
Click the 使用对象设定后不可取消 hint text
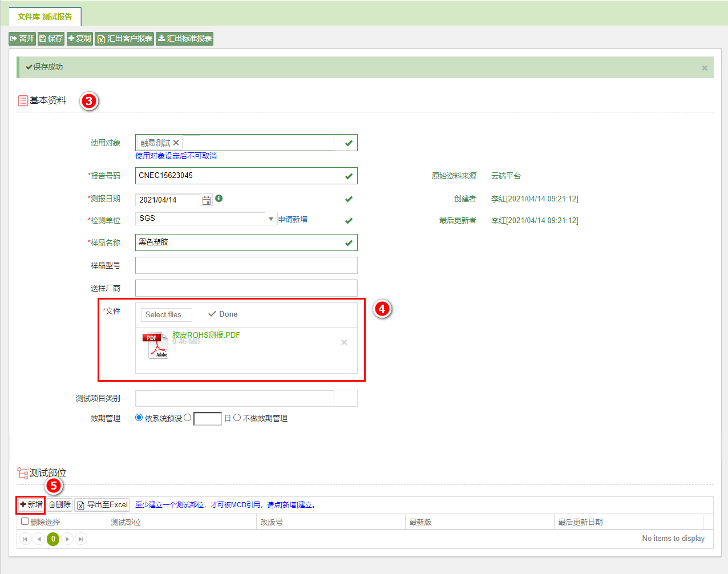(176, 156)
